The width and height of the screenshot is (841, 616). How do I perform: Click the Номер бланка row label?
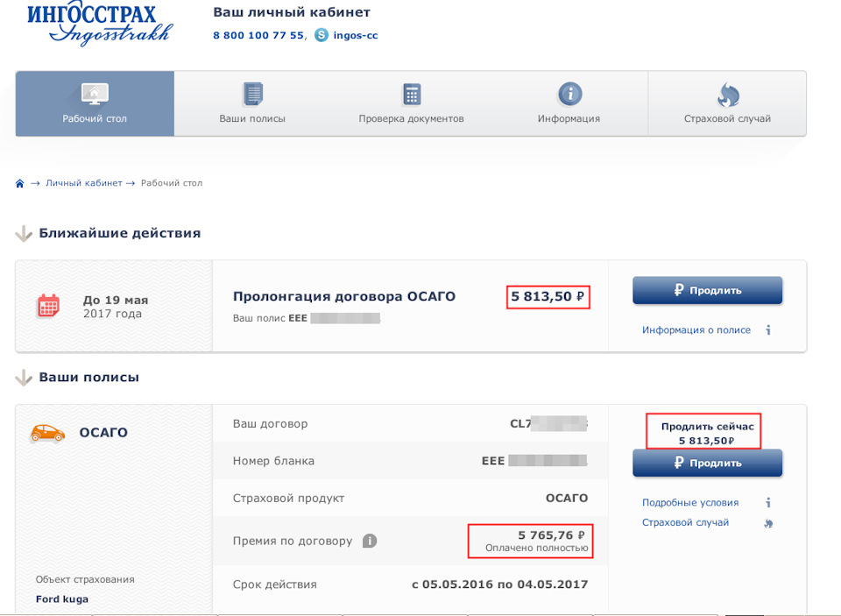tap(273, 460)
